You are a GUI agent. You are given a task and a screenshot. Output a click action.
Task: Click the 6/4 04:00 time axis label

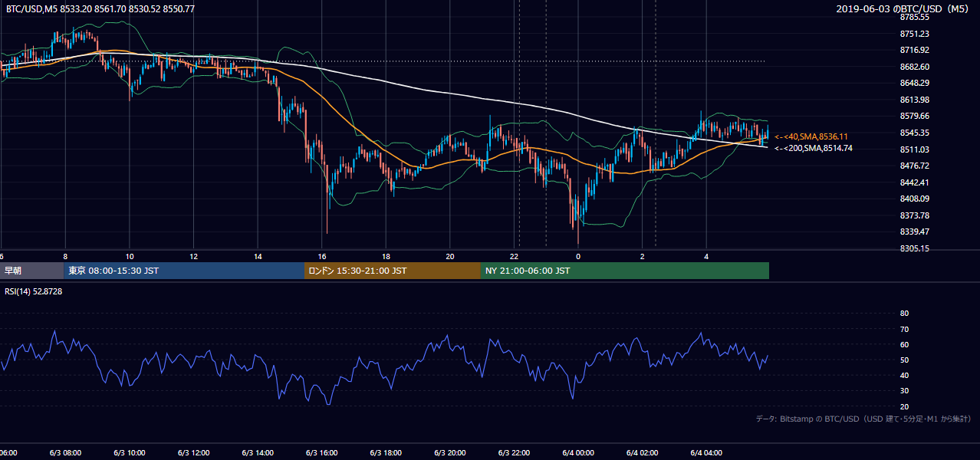[706, 453]
